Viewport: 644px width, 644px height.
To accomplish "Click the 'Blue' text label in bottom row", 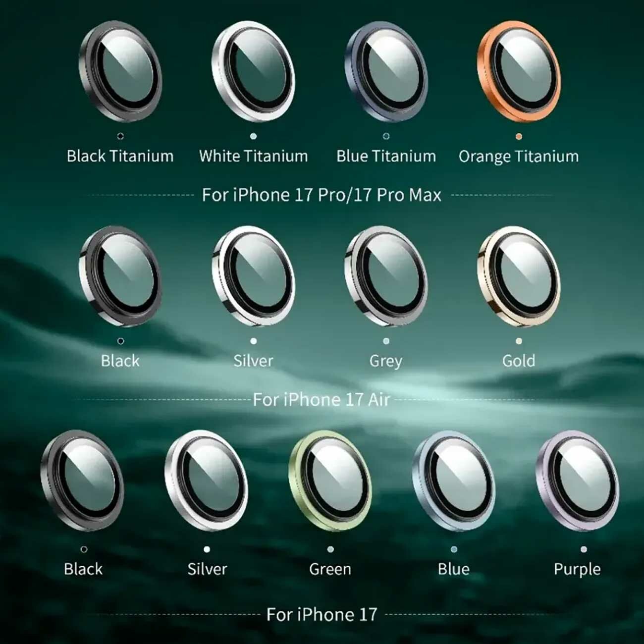I will click(x=453, y=569).
